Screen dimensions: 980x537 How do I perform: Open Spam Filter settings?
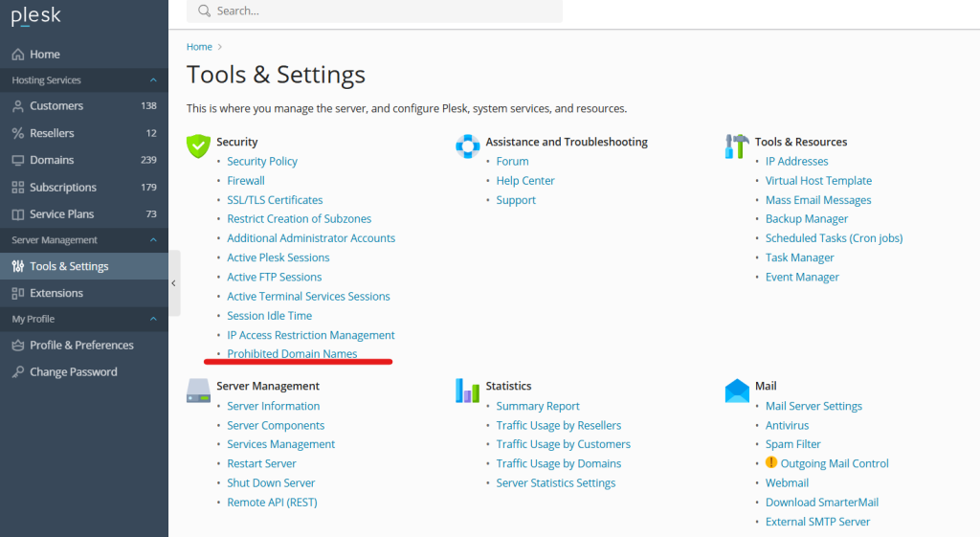pyautogui.click(x=793, y=444)
